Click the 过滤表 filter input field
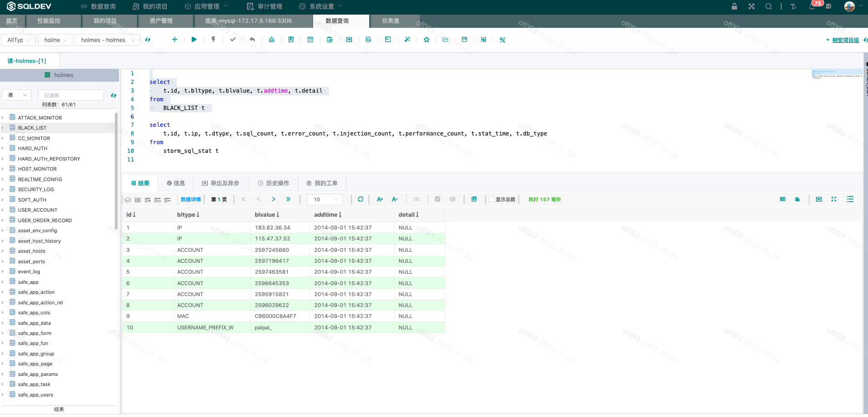This screenshot has width=868, height=417. pos(71,95)
